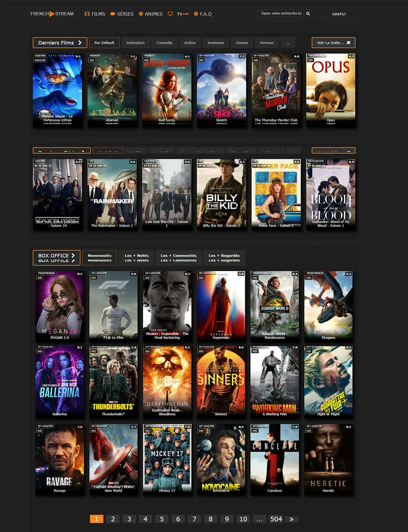Open the Conclave poster
The image size is (408, 532).
[x=275, y=459]
